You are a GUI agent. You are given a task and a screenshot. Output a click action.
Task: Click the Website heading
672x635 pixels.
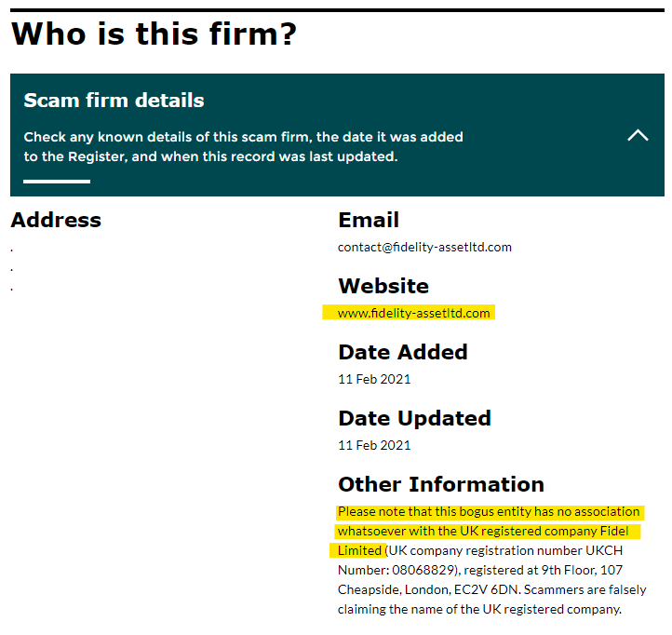coord(383,286)
